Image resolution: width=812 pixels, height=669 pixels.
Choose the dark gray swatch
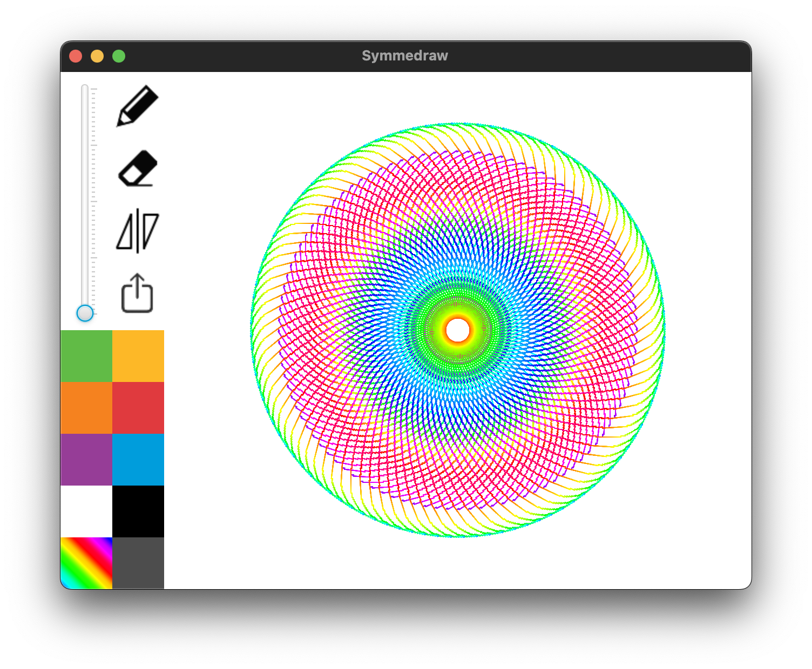(x=138, y=563)
